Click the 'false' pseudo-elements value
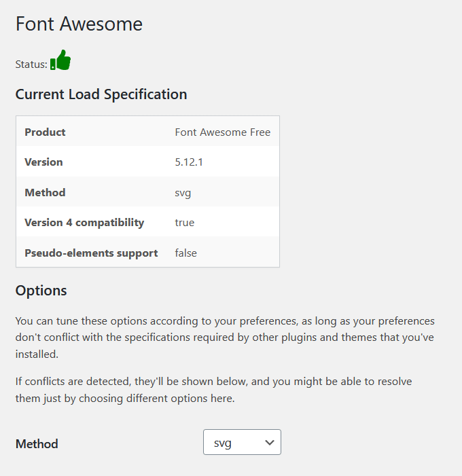Screen dimensions: 462x476 186,253
